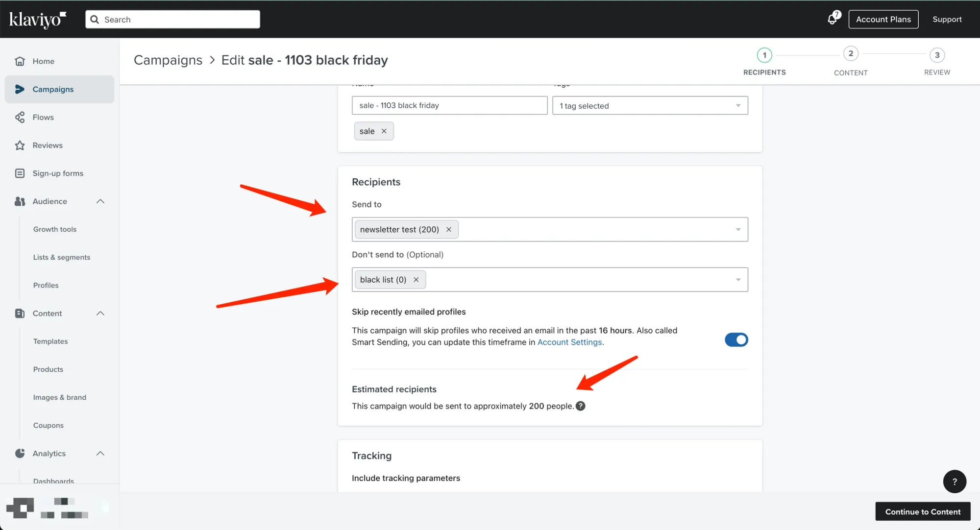Open the Send to dropdown arrow
This screenshot has height=530, width=980.
[x=738, y=230]
